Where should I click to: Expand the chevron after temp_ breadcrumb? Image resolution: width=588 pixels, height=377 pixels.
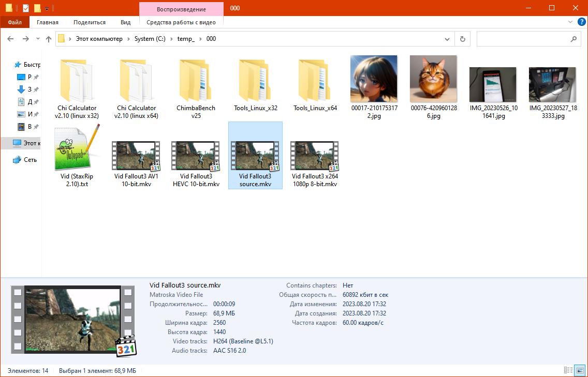coord(201,39)
